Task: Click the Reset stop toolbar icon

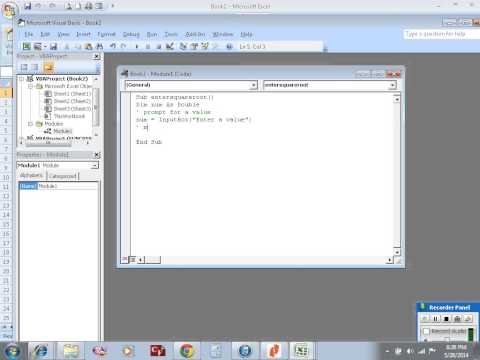Action: point(159,46)
